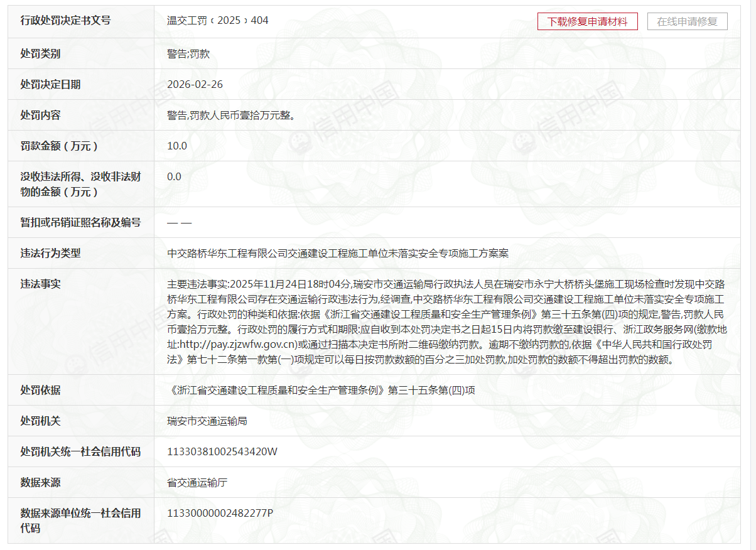Click the 暂扣或吊销证照名称及编号 row label

pyautogui.click(x=80, y=223)
